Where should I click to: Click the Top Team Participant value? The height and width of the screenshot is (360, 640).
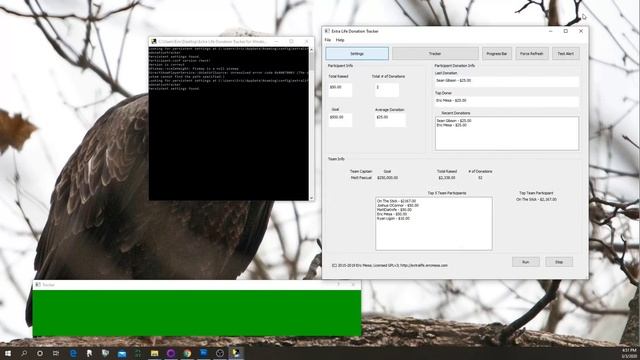point(536,200)
